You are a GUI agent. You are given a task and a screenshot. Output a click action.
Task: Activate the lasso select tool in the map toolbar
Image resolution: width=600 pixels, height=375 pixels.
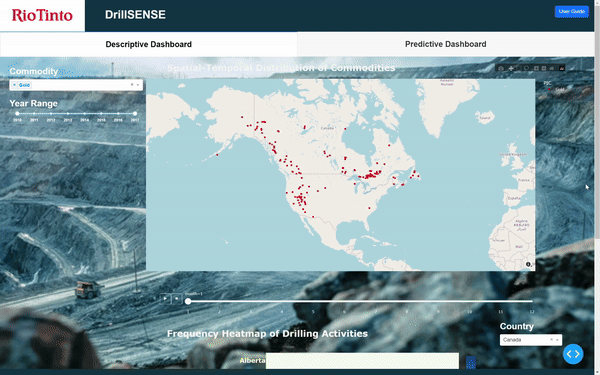527,68
